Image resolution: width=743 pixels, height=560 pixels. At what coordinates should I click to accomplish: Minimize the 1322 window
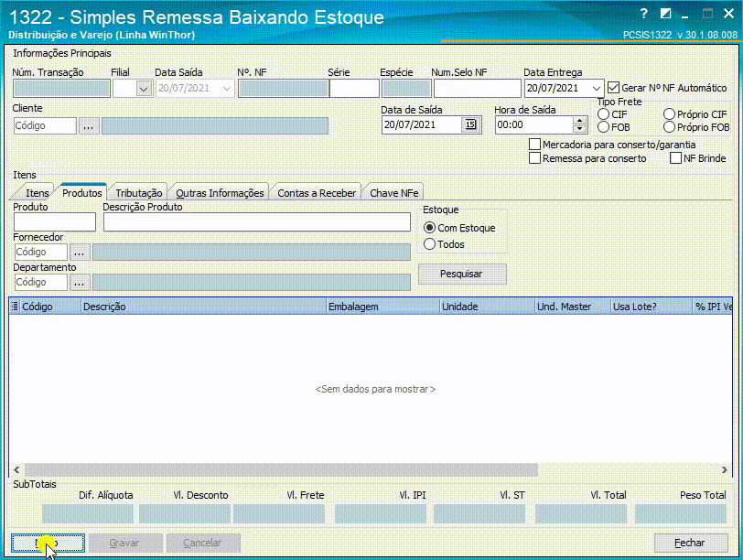685,15
